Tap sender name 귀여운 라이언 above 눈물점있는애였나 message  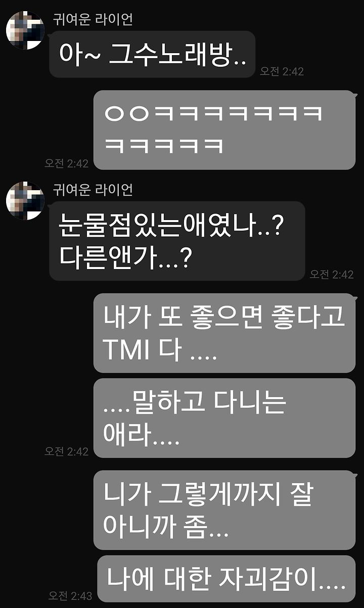click(93, 190)
